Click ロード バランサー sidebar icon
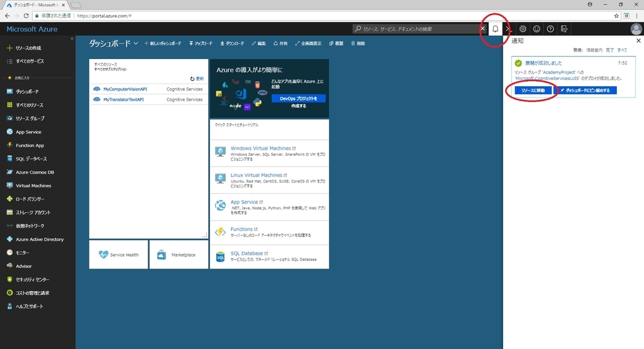The image size is (644, 349). (9, 199)
